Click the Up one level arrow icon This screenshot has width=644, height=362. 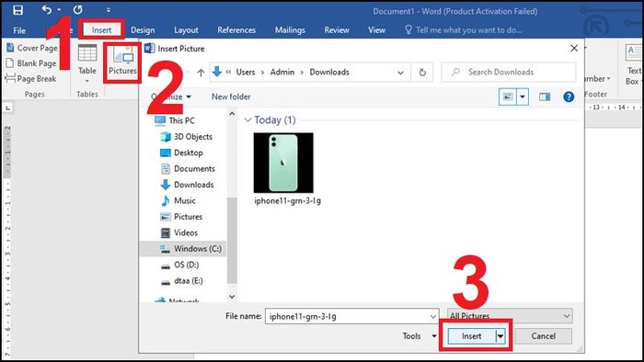click(x=201, y=73)
